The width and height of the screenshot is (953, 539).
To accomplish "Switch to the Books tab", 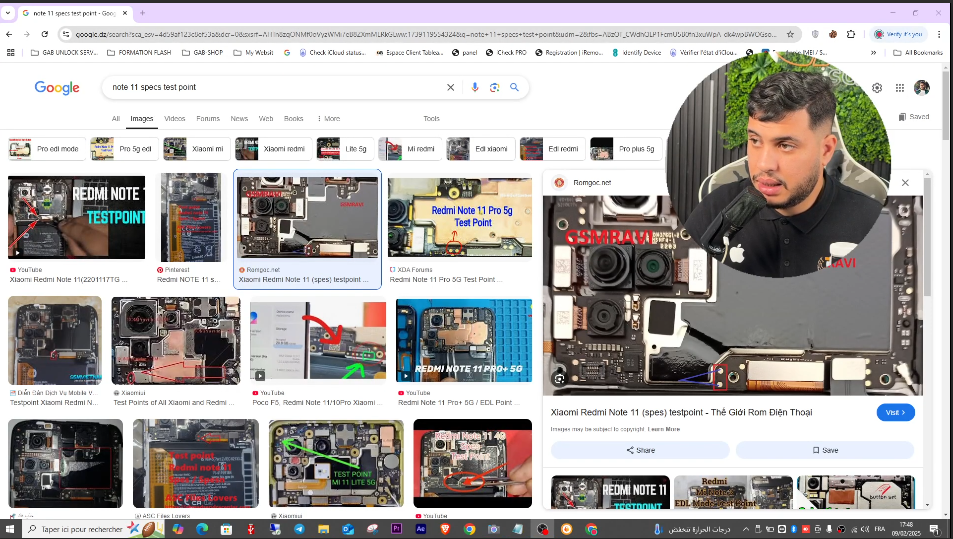I will click(294, 118).
